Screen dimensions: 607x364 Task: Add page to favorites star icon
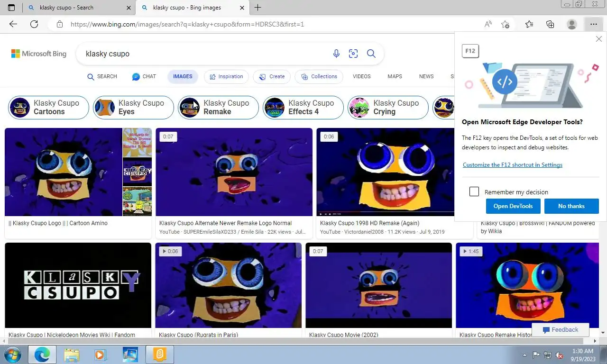[506, 24]
